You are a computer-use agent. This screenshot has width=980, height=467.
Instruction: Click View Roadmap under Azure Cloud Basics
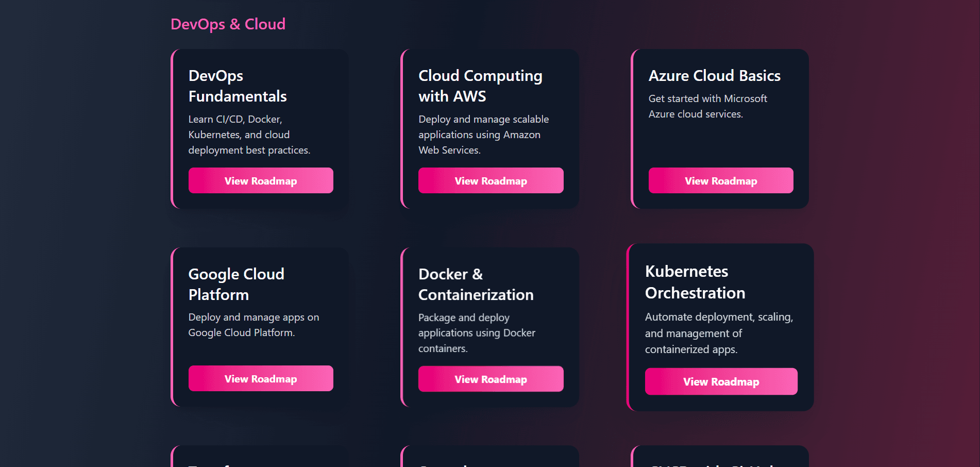click(x=721, y=180)
